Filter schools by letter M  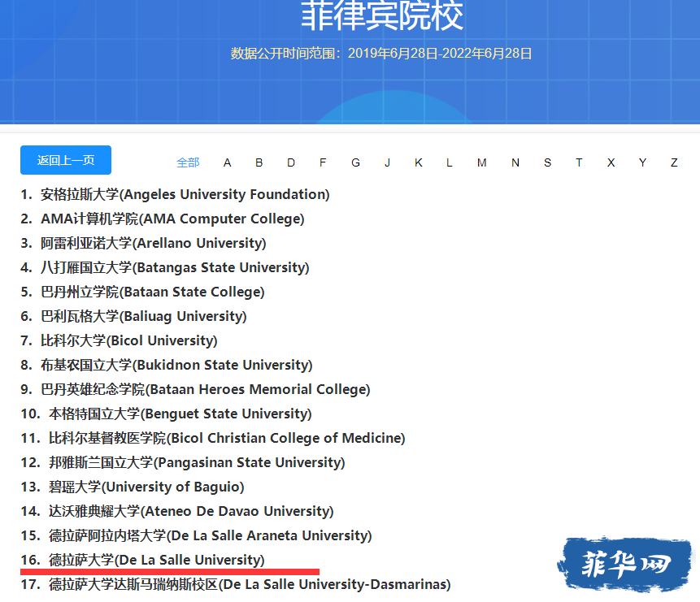coord(481,162)
